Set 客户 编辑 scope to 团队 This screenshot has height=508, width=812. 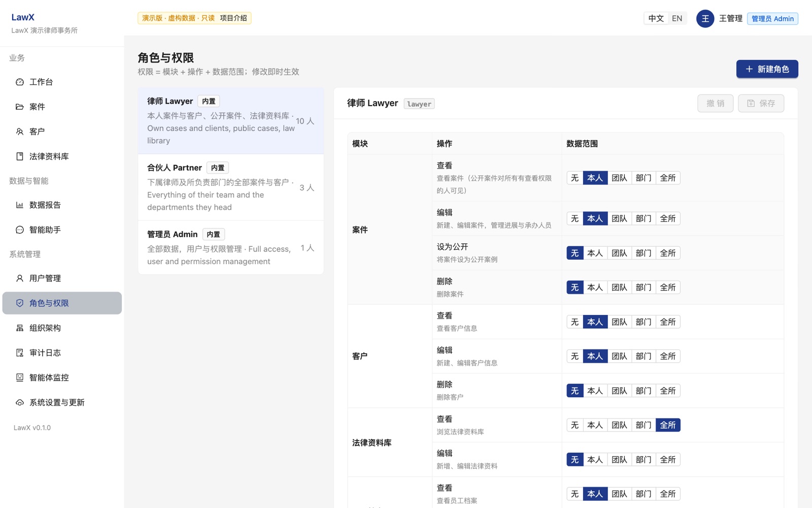[x=619, y=356]
